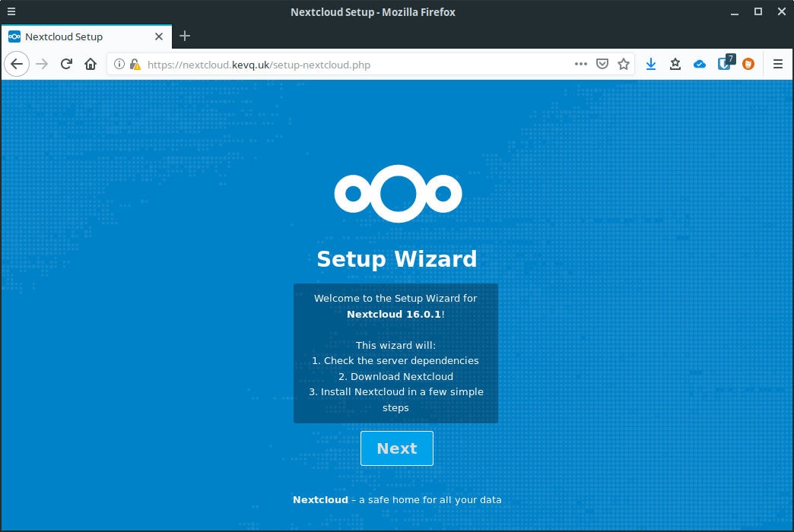Reload the Nextcloud Setup page
Image resolution: width=794 pixels, height=532 pixels.
66,64
